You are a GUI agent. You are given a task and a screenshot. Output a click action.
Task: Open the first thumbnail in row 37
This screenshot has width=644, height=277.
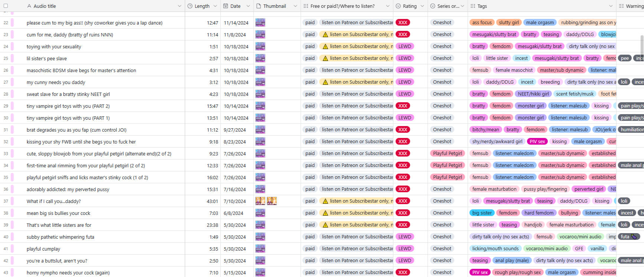260,201
